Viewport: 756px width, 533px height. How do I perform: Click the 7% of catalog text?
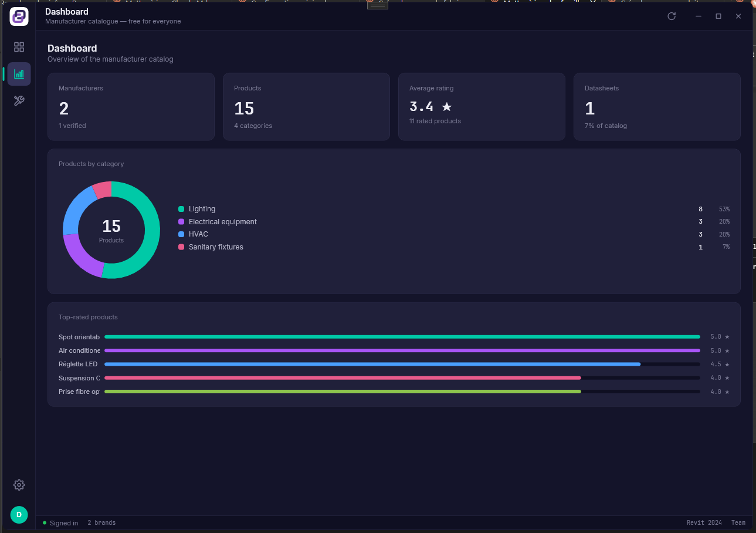pyautogui.click(x=606, y=126)
